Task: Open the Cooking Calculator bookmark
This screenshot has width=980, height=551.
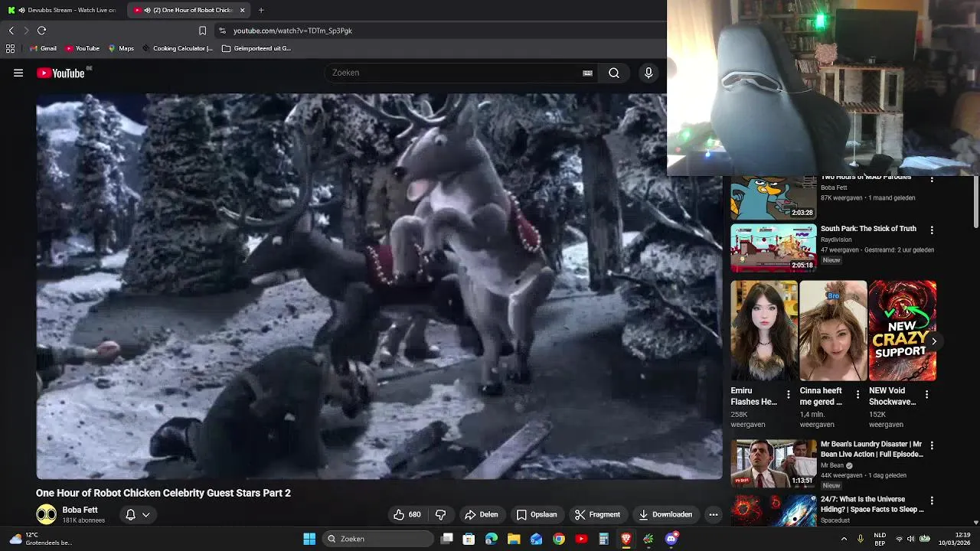Action: [177, 48]
